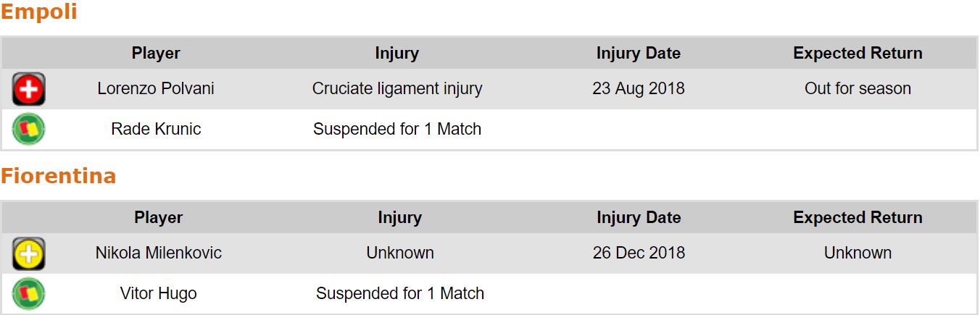Click the Player column header in Empoli table
This screenshot has width=980, height=315.
click(x=156, y=53)
